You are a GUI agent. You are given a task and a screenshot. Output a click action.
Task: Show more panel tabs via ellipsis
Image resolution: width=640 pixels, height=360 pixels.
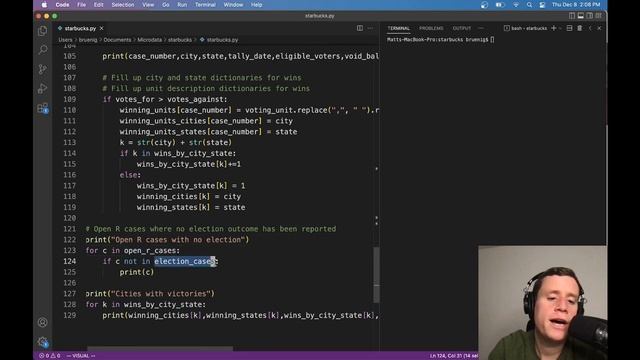[x=481, y=28]
